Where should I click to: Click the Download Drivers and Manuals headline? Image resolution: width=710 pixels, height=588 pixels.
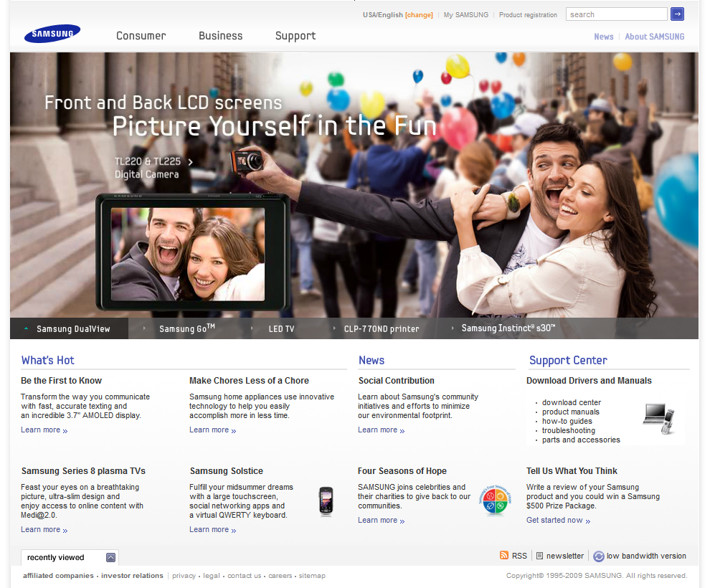tap(589, 381)
